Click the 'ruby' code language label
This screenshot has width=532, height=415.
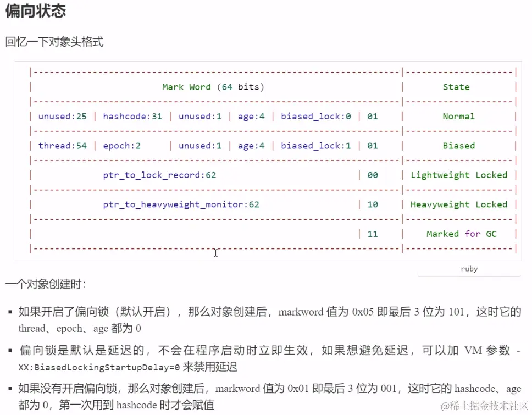469,269
